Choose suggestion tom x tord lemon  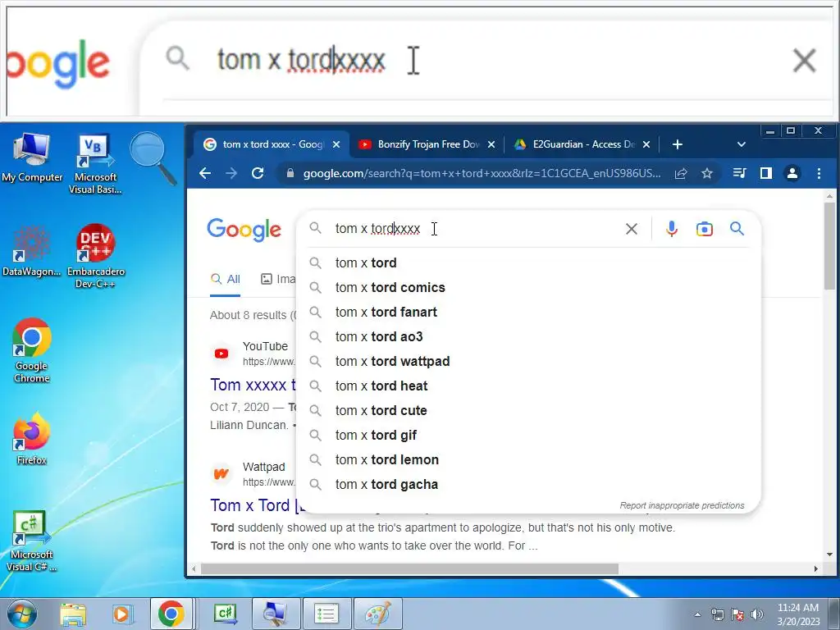tap(528, 460)
